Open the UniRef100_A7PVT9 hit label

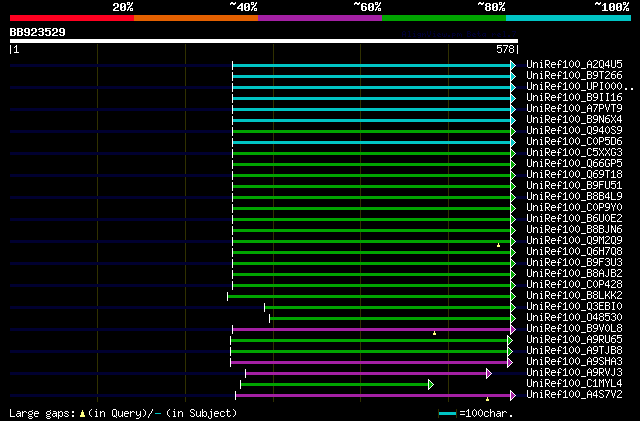[x=574, y=108]
